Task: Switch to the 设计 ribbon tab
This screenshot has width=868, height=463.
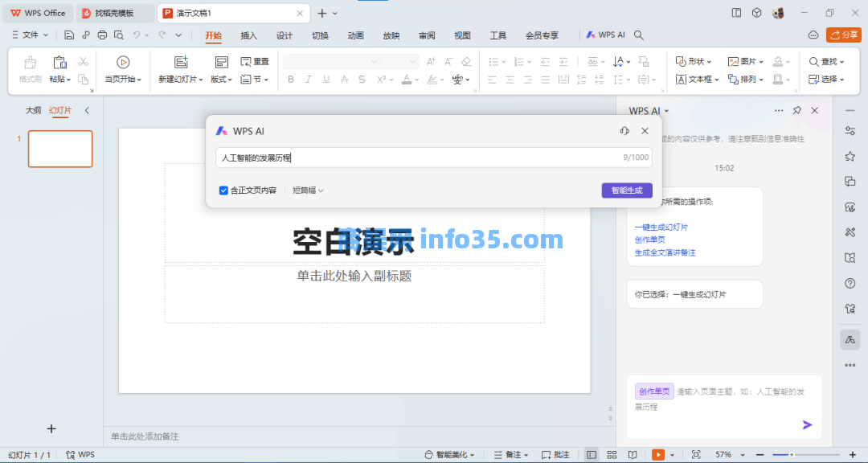Action: point(284,35)
